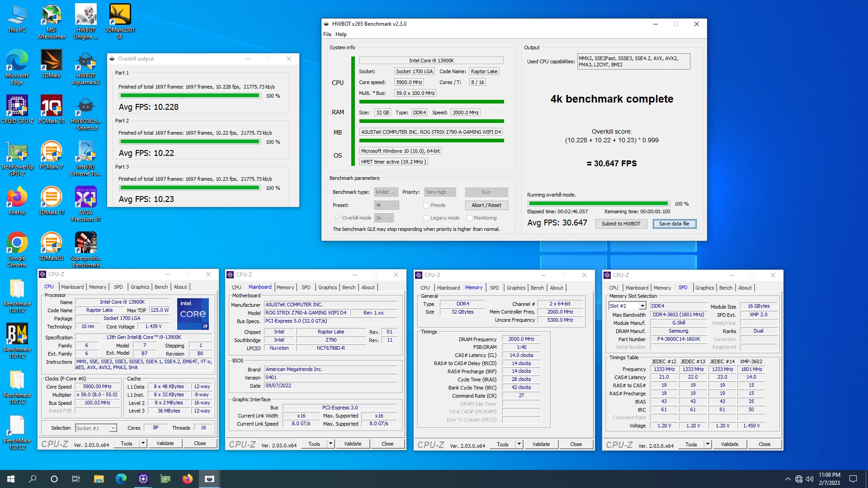Expand Tools arrow in CPU-Z SPD window
This screenshot has width=868, height=488.
click(708, 444)
